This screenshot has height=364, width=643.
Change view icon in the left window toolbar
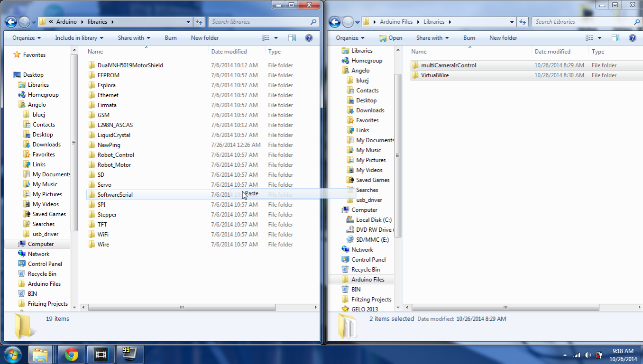pos(266,38)
